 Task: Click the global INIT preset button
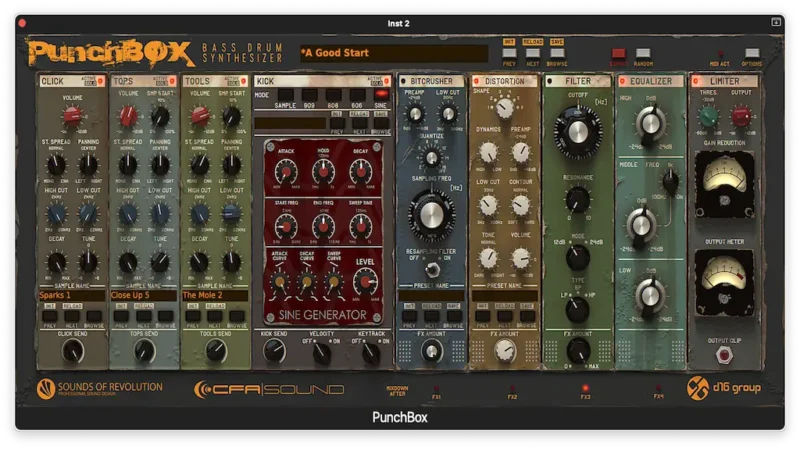509,42
